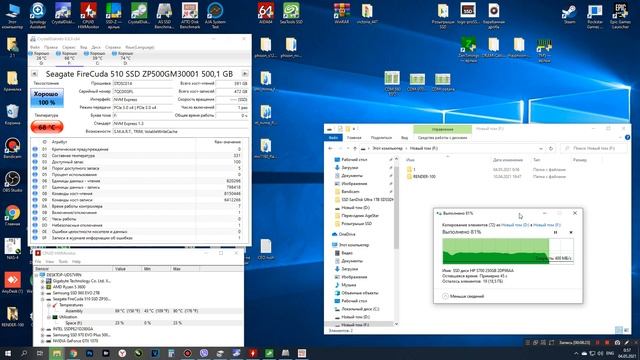Viewport: 640px width, 360px height.
Task: Select disk tab showing 28 °C
Action: (42, 58)
